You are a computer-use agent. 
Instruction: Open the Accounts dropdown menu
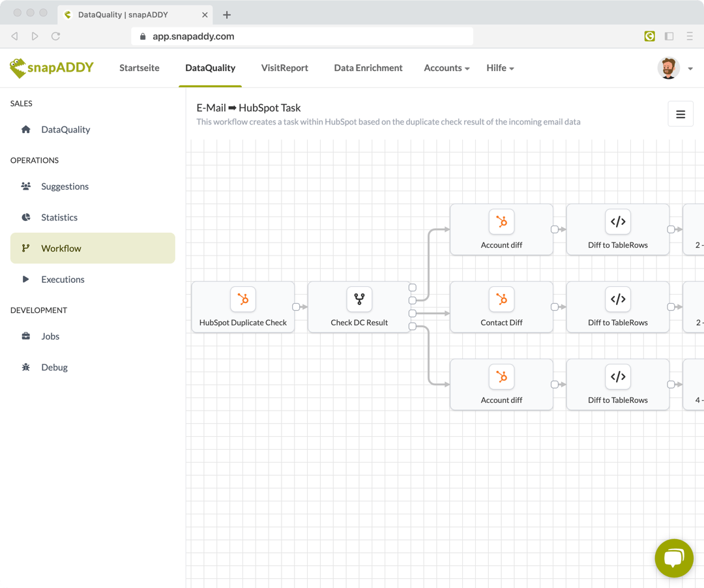[447, 68]
